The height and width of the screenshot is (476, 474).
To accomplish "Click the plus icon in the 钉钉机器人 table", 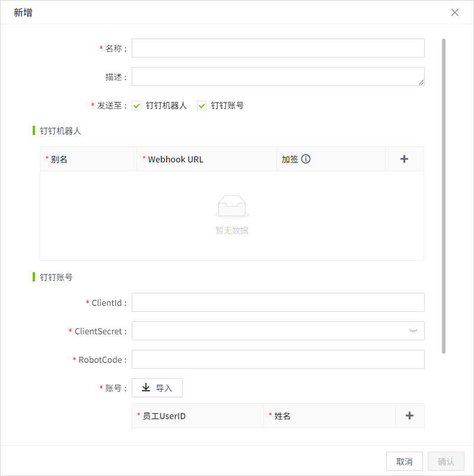I will tap(404, 159).
